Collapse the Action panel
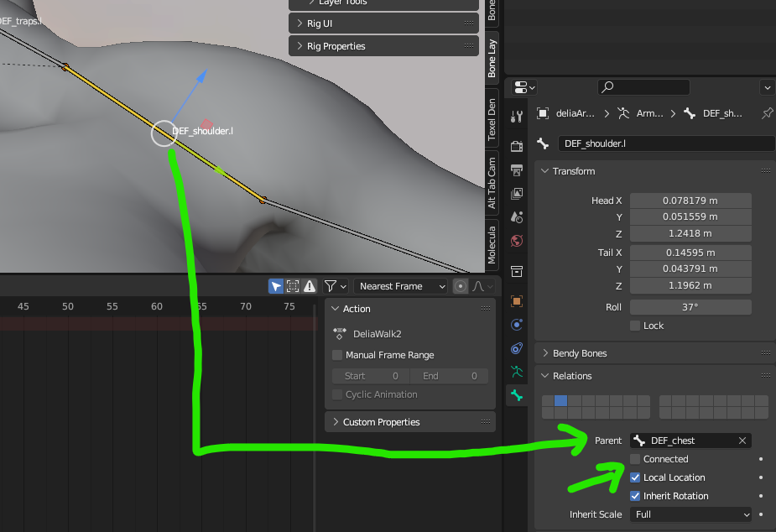Screen dimensions: 776x532 click(409, 309)
